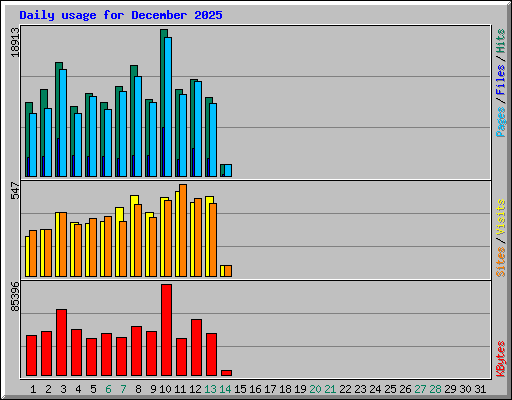Click the orange sites bar for day 13
The height and width of the screenshot is (400, 512).
coord(213,240)
